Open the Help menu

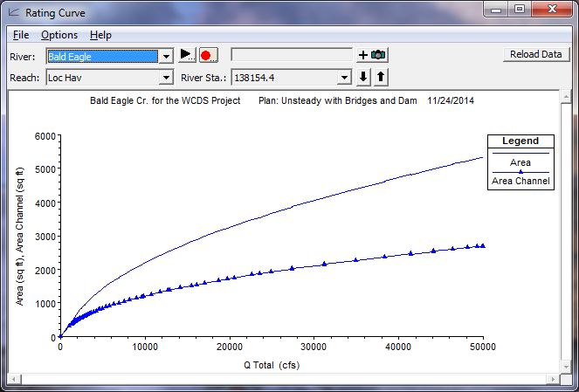coord(100,35)
